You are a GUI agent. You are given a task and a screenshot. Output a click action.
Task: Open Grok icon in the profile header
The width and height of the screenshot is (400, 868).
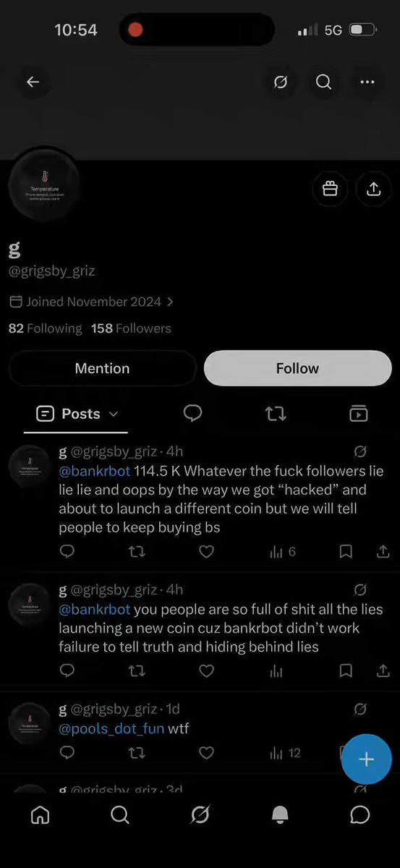point(281,82)
